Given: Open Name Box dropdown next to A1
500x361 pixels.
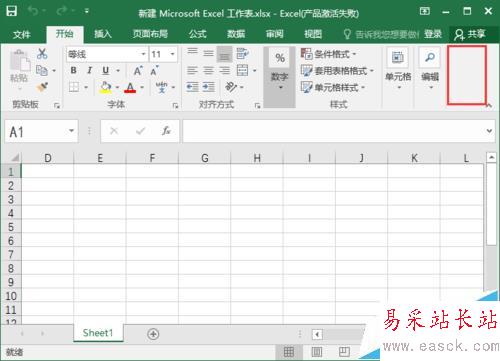Looking at the screenshot, I should click(x=71, y=131).
